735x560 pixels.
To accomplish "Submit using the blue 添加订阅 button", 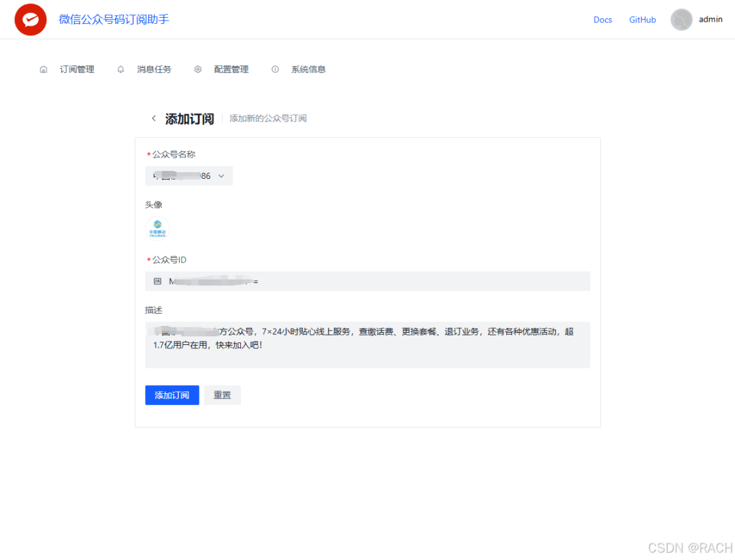I will point(171,395).
